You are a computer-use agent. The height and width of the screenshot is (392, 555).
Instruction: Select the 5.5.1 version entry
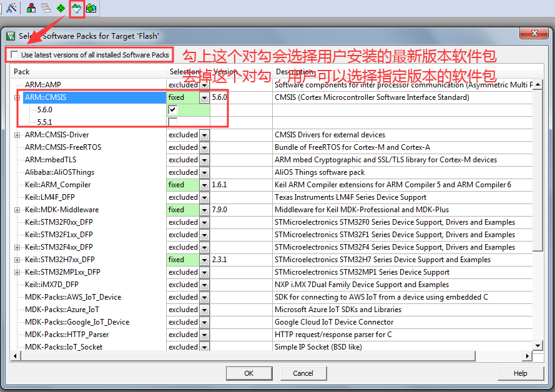[x=44, y=122]
